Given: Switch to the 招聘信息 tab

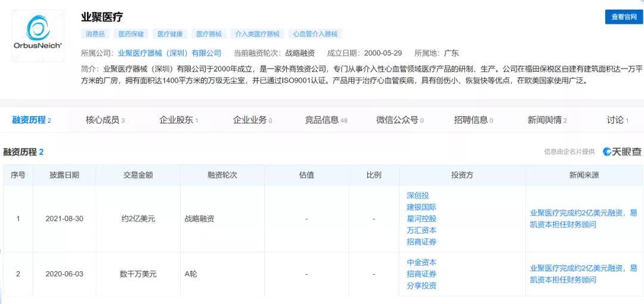Looking at the screenshot, I should [x=473, y=120].
